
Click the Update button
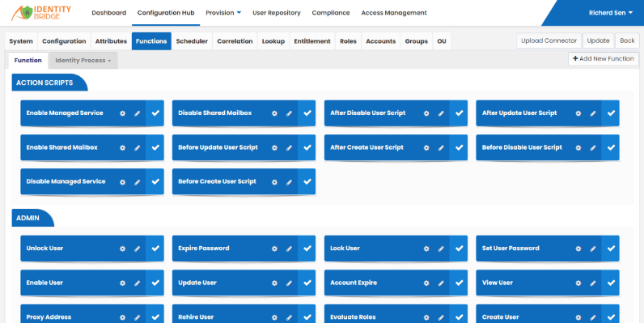tap(598, 40)
